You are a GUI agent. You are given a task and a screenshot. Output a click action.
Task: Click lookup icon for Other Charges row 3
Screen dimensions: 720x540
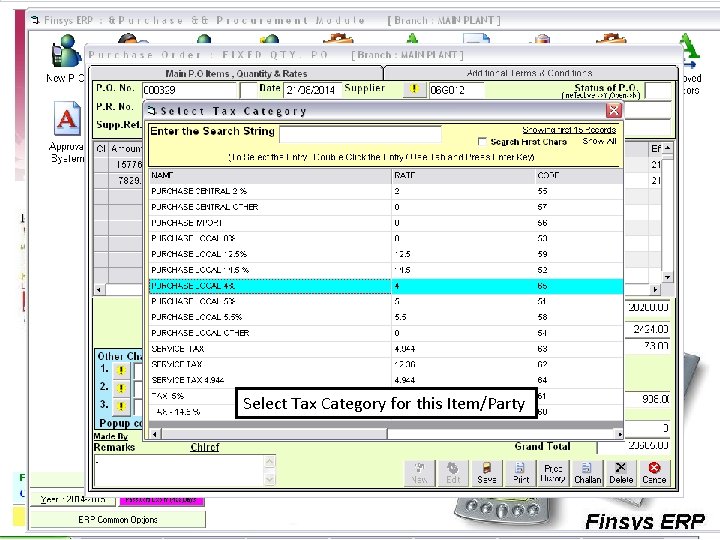coord(121,406)
